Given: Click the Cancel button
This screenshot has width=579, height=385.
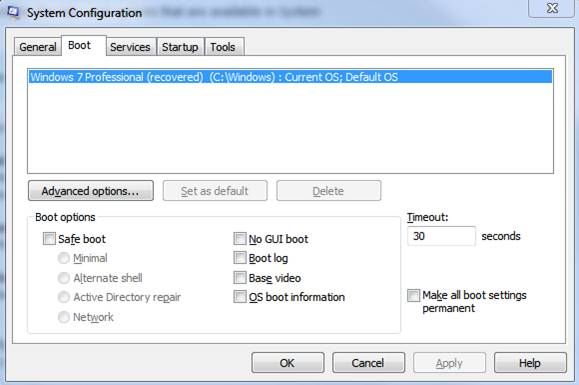Looking at the screenshot, I should [x=368, y=363].
